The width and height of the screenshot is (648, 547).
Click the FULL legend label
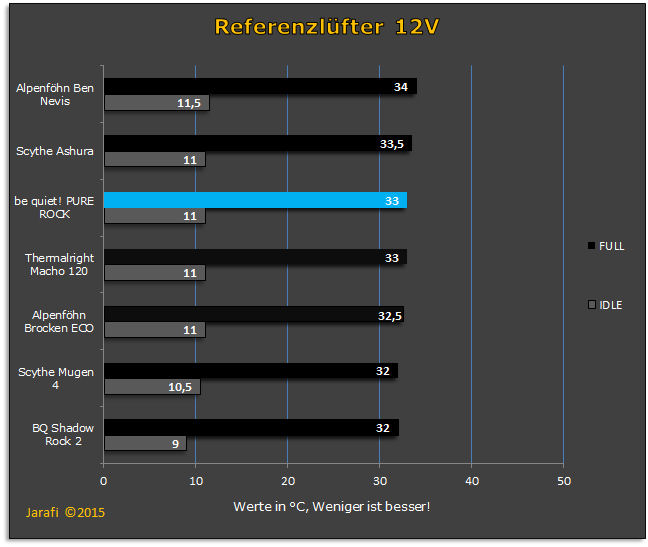(612, 246)
